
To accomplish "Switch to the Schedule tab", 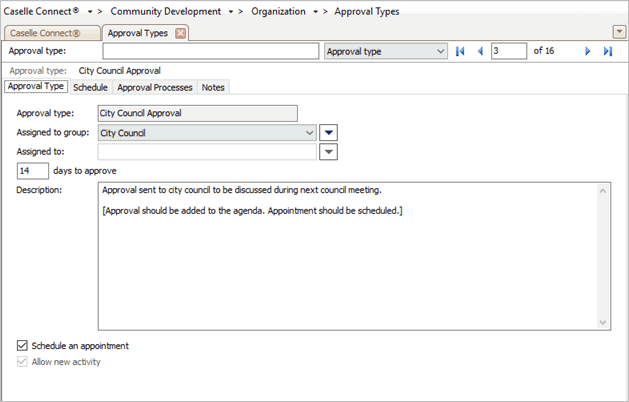I will [90, 87].
